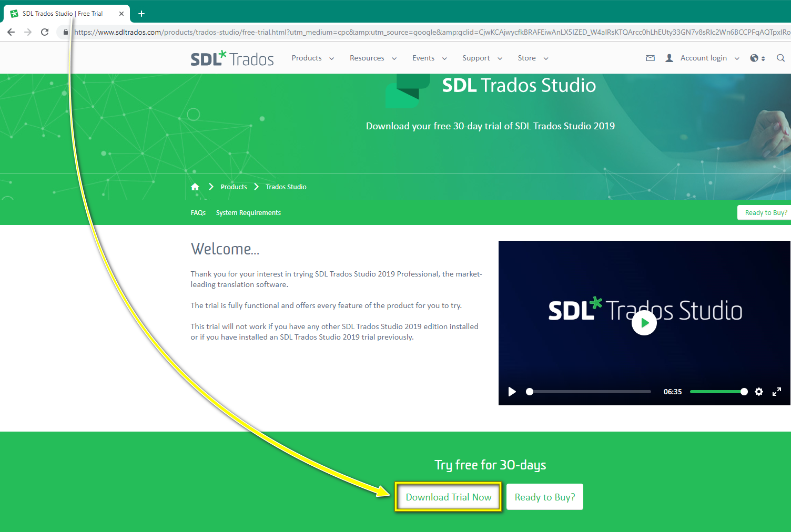Click the Try free for 30-days heading
Viewport: 791px width, 532px height.
pyautogui.click(x=490, y=465)
